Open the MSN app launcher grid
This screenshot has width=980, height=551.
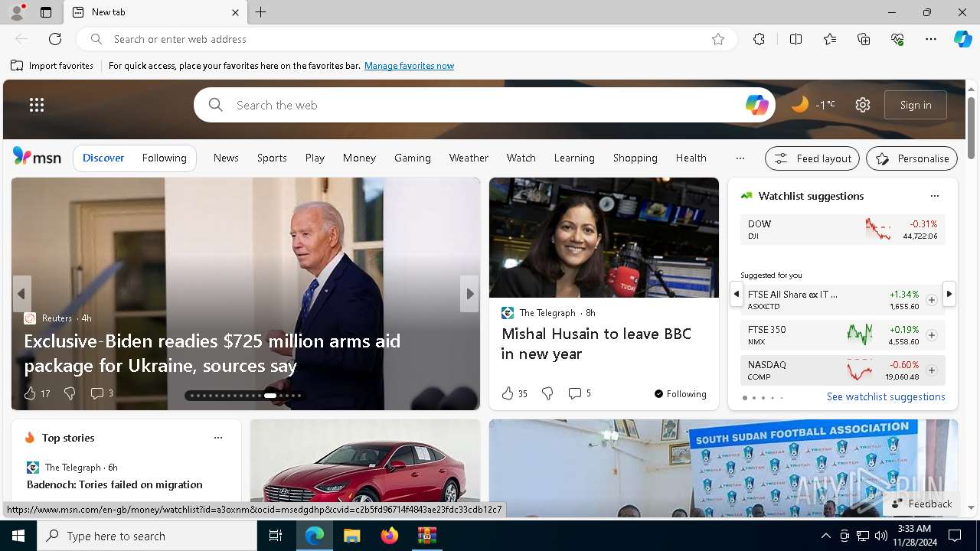pos(37,105)
